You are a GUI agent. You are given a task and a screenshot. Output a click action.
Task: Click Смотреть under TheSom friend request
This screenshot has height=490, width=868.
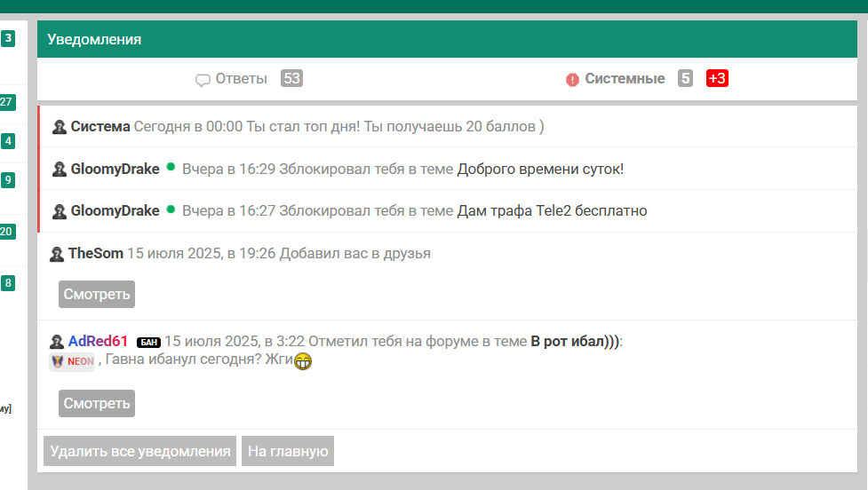click(97, 294)
